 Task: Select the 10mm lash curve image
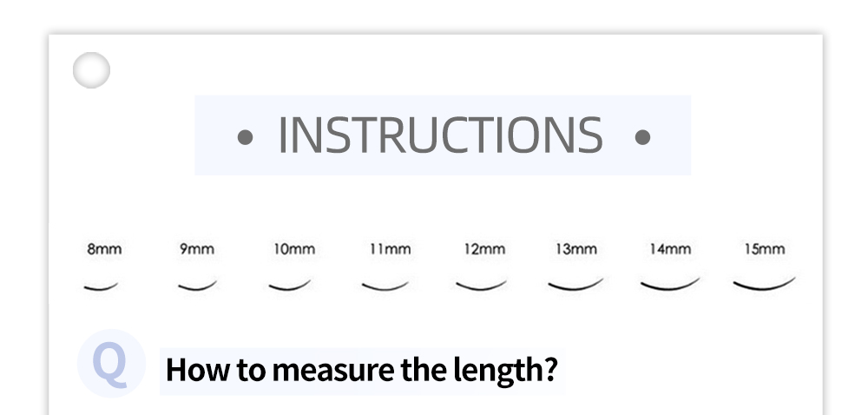click(290, 286)
